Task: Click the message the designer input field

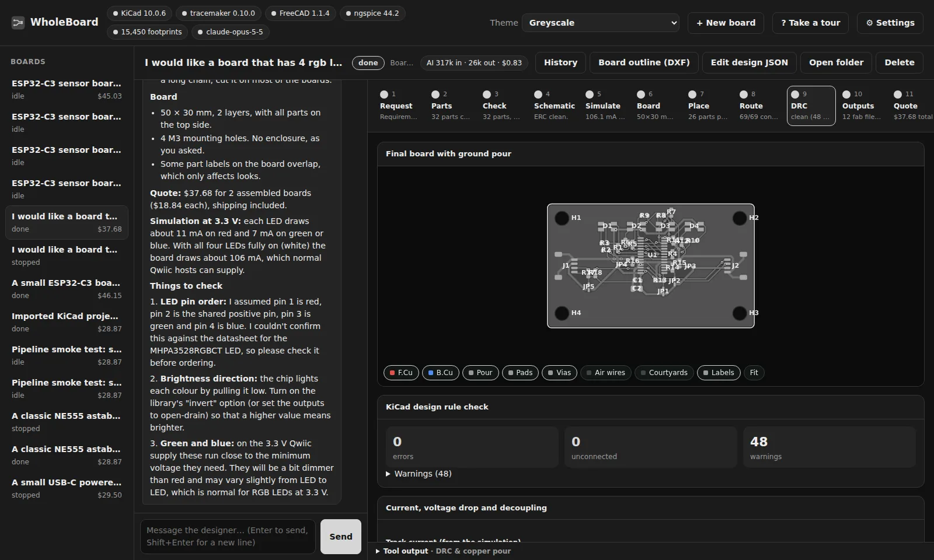Action: 228,537
